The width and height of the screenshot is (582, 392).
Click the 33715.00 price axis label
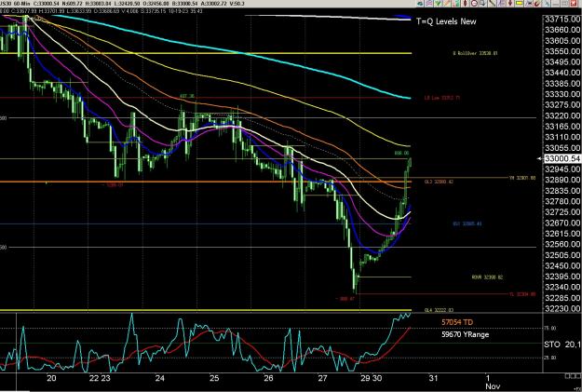tap(562, 20)
